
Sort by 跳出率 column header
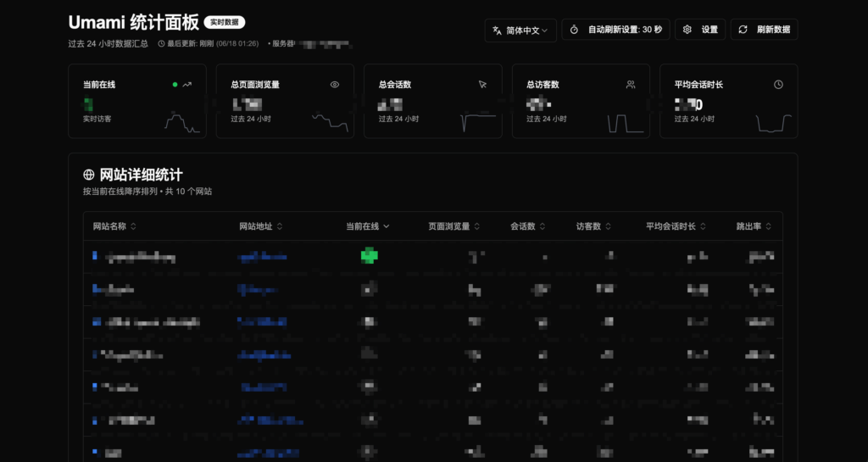754,226
